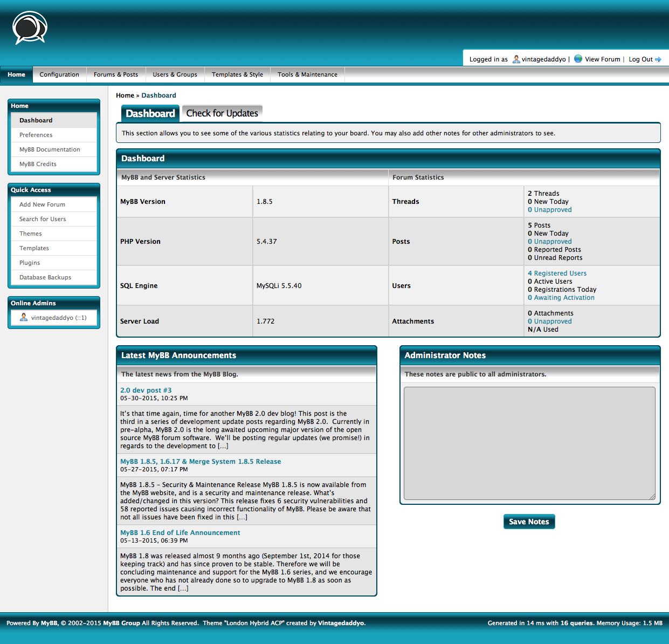Select Add New Forum quick access
The height and width of the screenshot is (644, 669).
click(x=42, y=205)
